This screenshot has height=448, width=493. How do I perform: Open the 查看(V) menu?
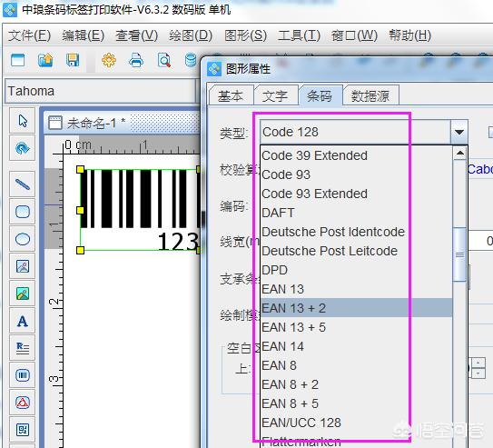point(137,35)
